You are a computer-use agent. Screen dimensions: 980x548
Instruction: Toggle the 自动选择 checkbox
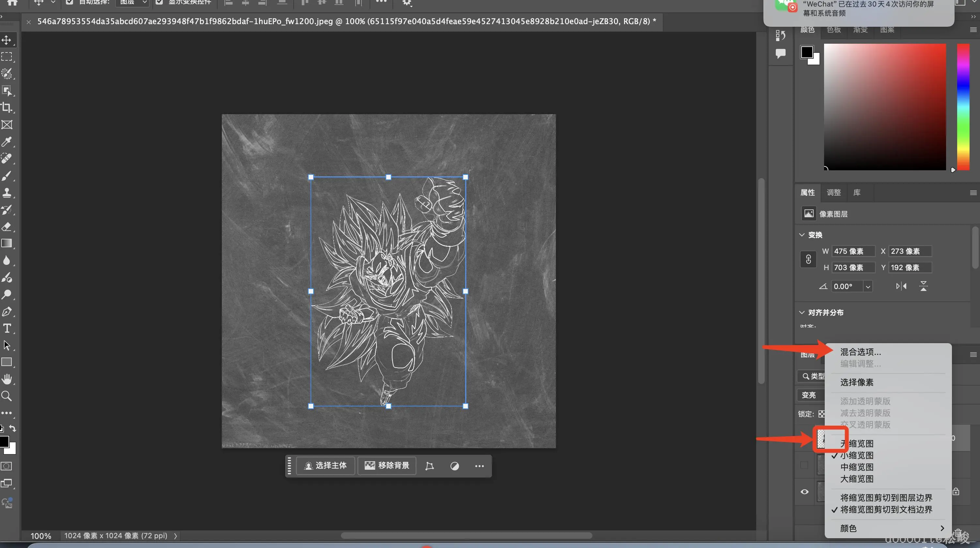tap(69, 2)
